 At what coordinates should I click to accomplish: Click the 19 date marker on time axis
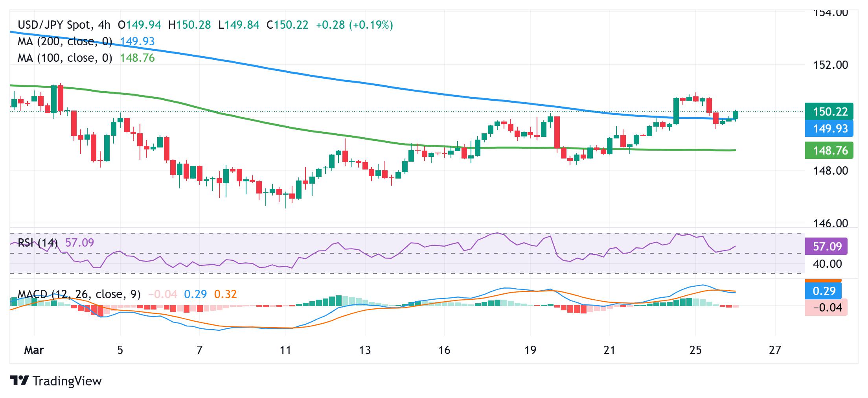pos(530,350)
